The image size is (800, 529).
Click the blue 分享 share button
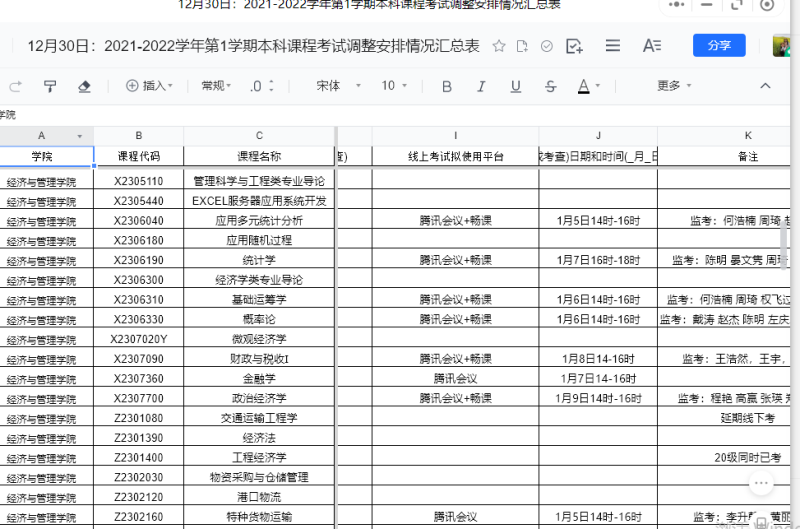click(x=719, y=46)
